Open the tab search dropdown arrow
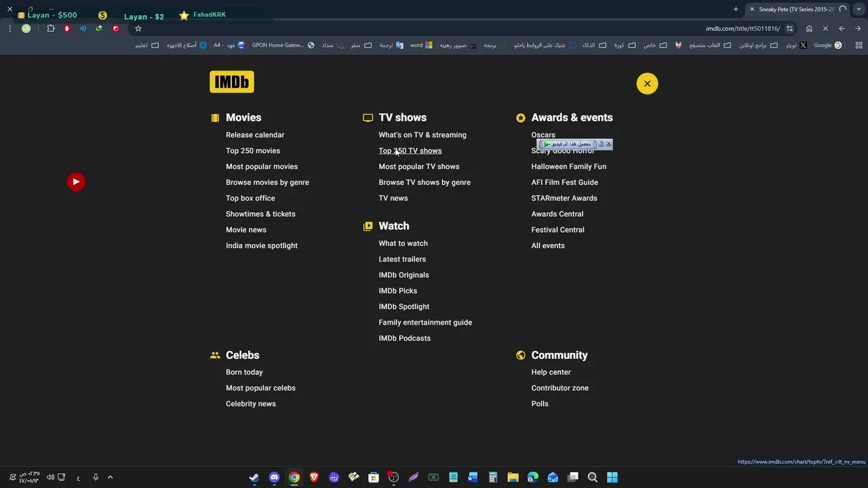Image resolution: width=868 pixels, height=488 pixels. (x=859, y=9)
